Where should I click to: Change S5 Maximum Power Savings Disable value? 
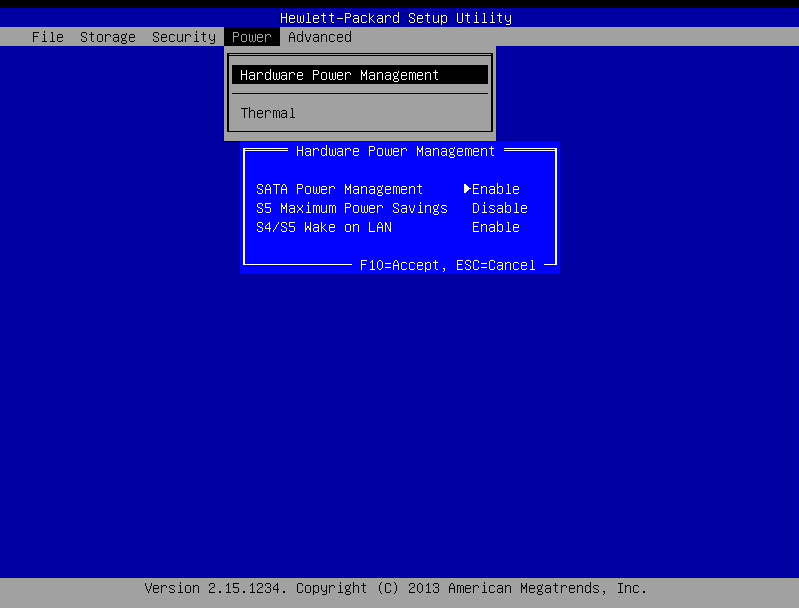tap(499, 208)
